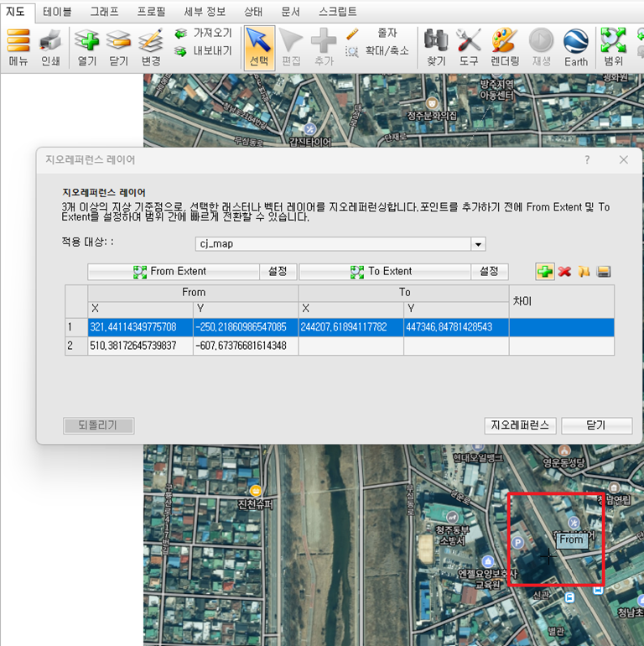Open the 메뉴 (Menu) icon
644x646 pixels.
tap(18, 48)
